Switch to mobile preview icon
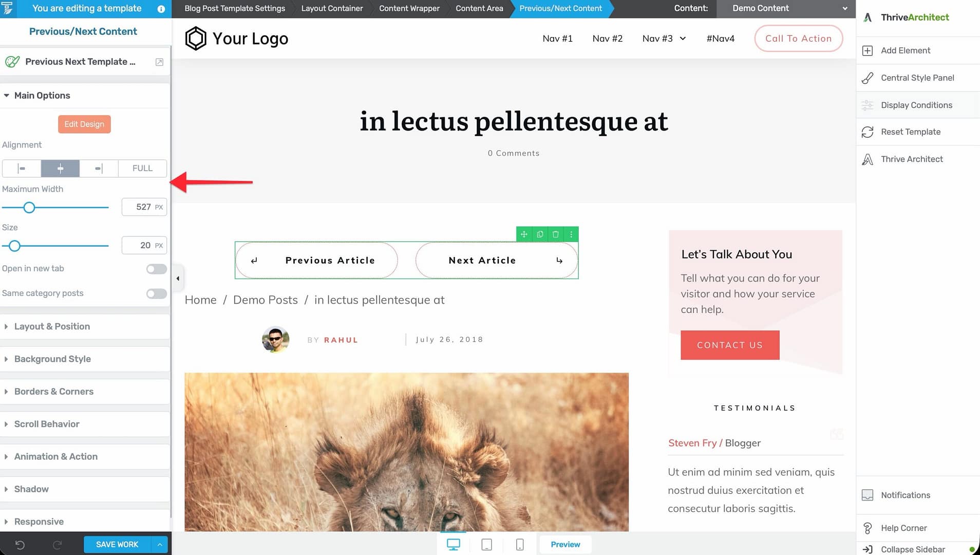The width and height of the screenshot is (980, 555). (520, 544)
